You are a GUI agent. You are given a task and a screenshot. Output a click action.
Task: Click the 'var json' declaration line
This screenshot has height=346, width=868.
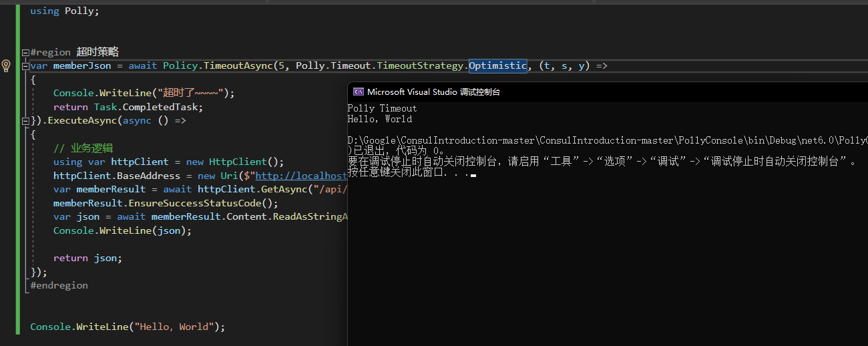200,216
